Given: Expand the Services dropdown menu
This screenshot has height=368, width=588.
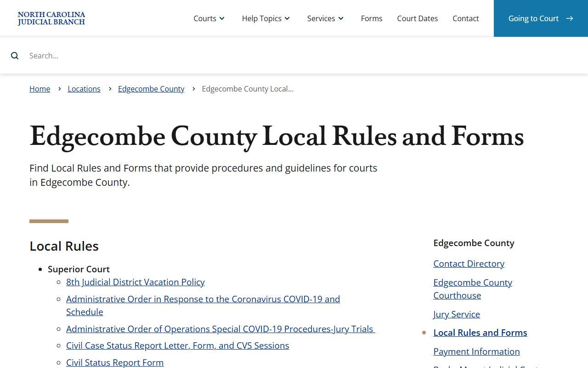Looking at the screenshot, I should pos(325,18).
